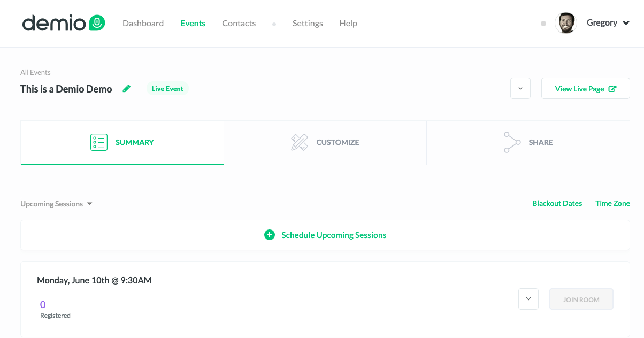Click the Monday, June 10th session heading

pos(94,280)
